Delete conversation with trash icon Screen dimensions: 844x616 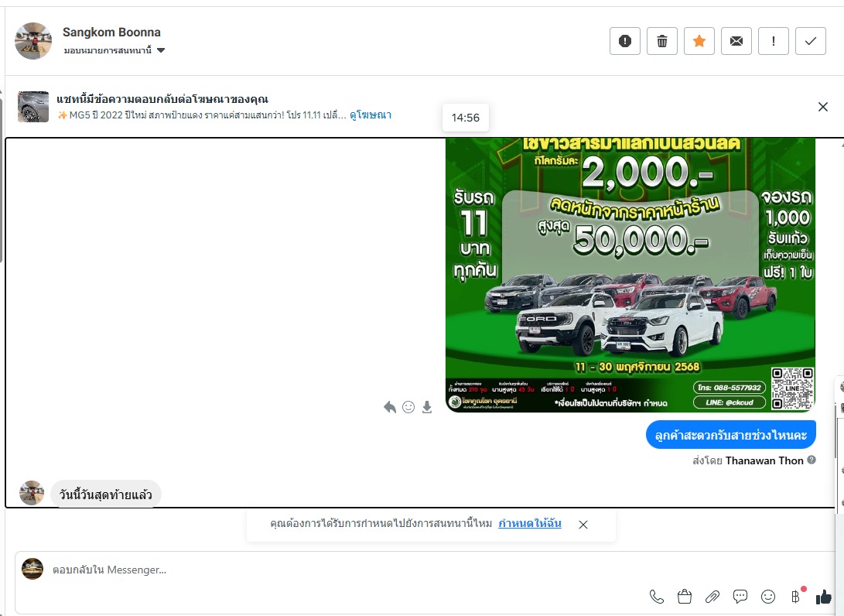pos(662,41)
